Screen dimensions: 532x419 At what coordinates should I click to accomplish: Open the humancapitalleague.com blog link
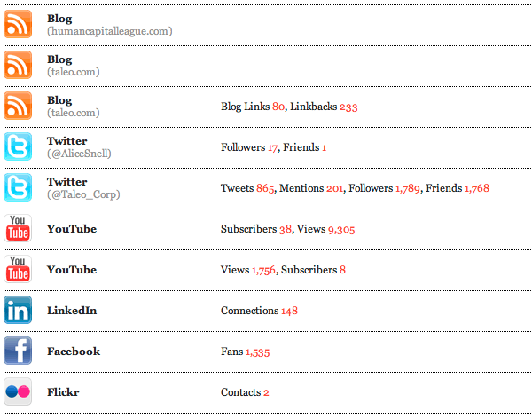[110, 31]
